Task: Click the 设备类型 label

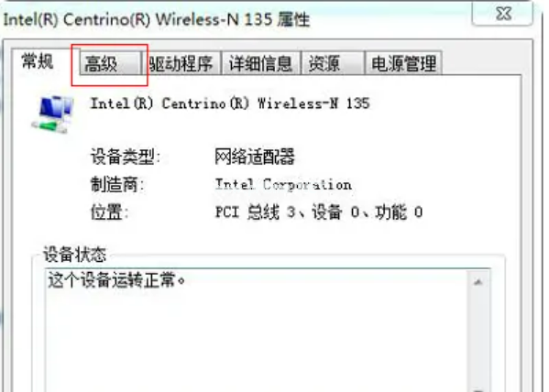Action: (125, 156)
